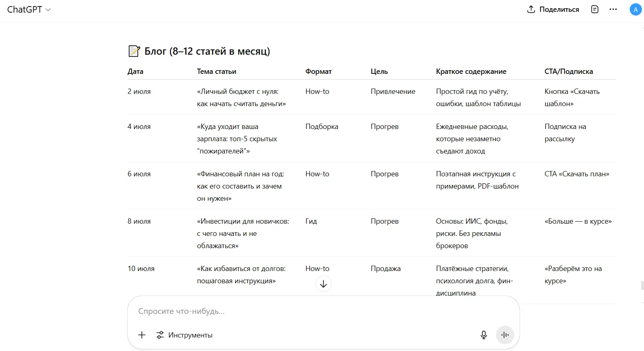Open the Инструменты tools menu

[184, 335]
